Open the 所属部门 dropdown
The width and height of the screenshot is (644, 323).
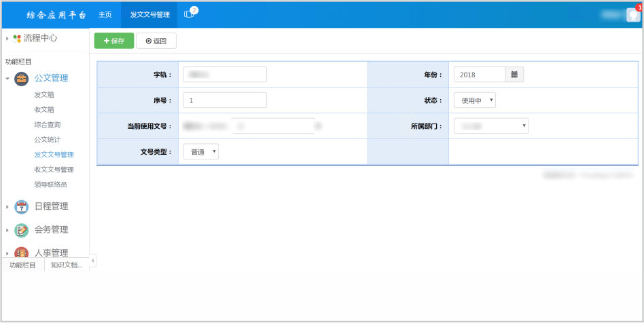click(x=490, y=126)
